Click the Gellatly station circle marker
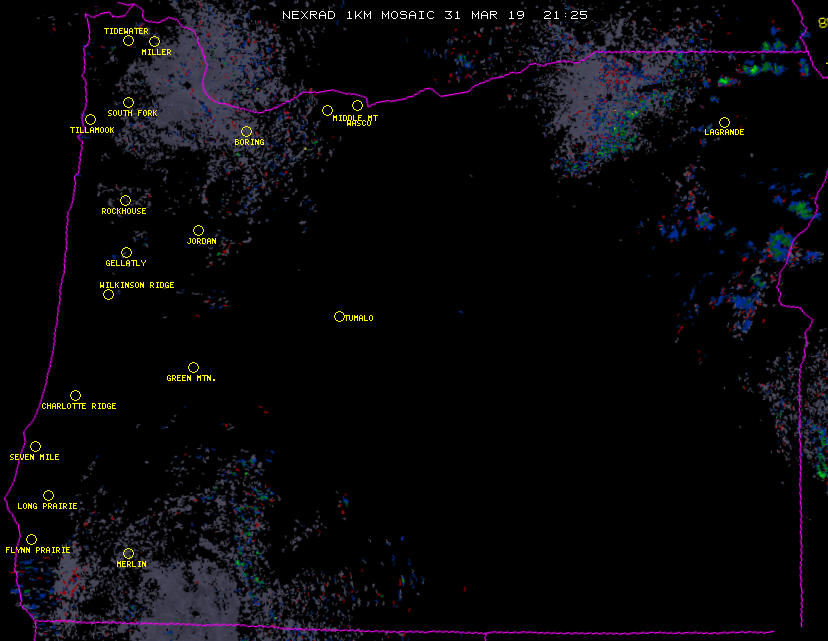828x641 pixels. pyautogui.click(x=126, y=252)
